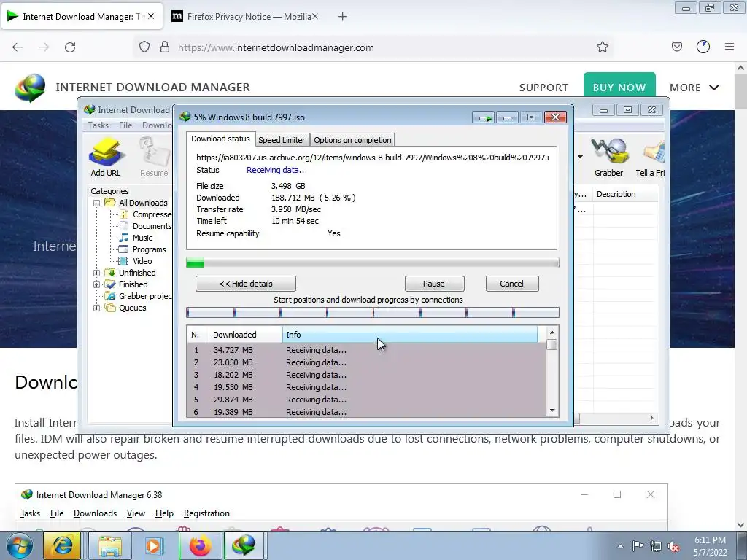Click the Tell a Friend icon
The image size is (747, 560).
pos(651,157)
